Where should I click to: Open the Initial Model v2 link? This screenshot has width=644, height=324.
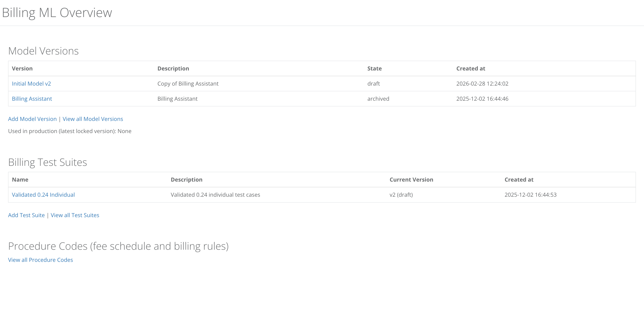pos(31,84)
